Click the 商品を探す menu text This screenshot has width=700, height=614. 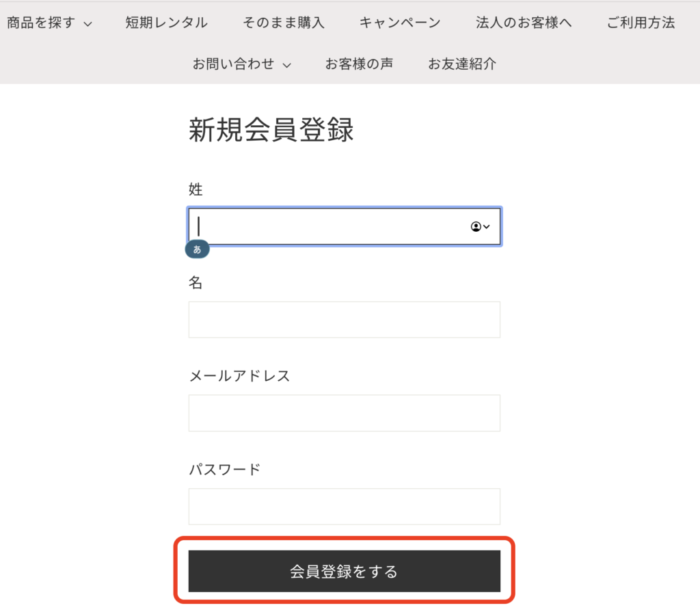(x=40, y=23)
